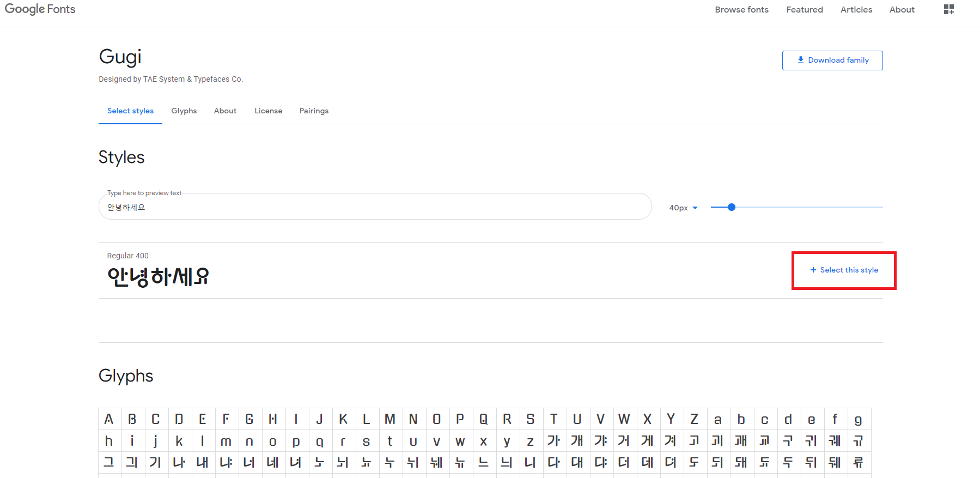Go to Google Fonts home logo
The image size is (980, 478).
point(40,9)
